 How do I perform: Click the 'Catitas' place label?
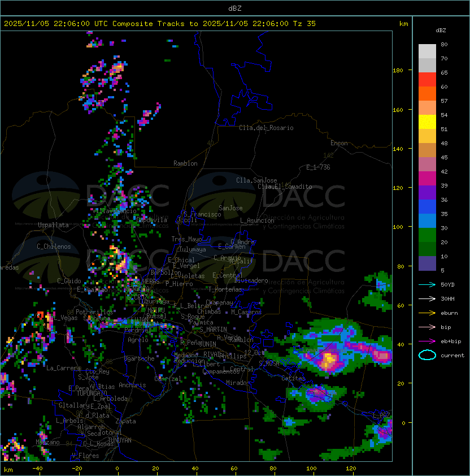click(293, 378)
